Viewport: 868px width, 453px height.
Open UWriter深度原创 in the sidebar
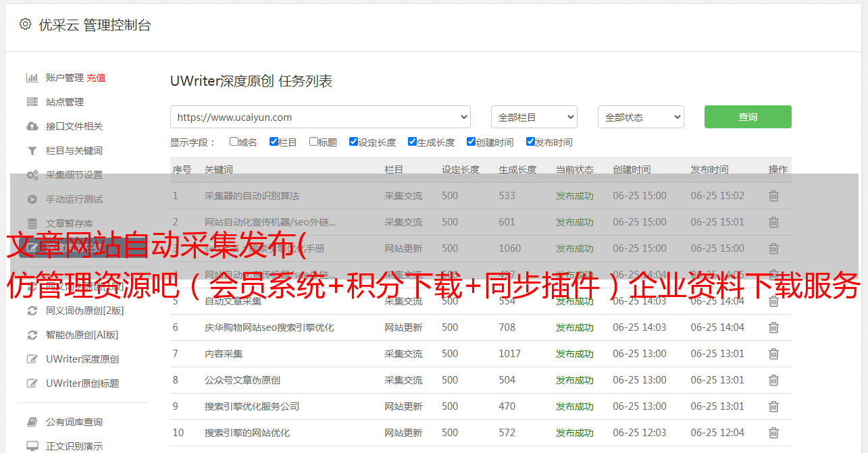pos(82,359)
